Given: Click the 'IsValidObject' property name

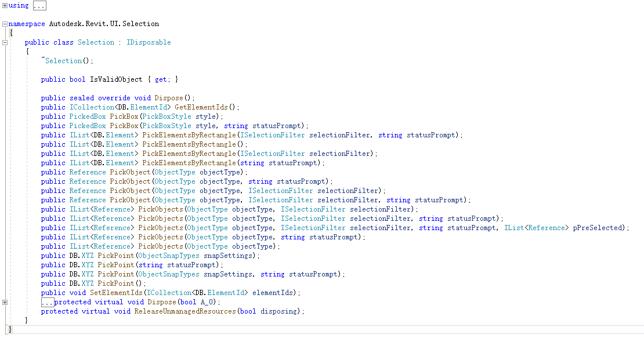Looking at the screenshot, I should click(116, 79).
